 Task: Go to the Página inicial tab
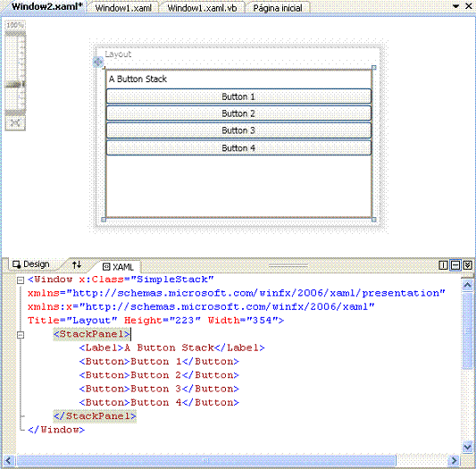(x=278, y=8)
